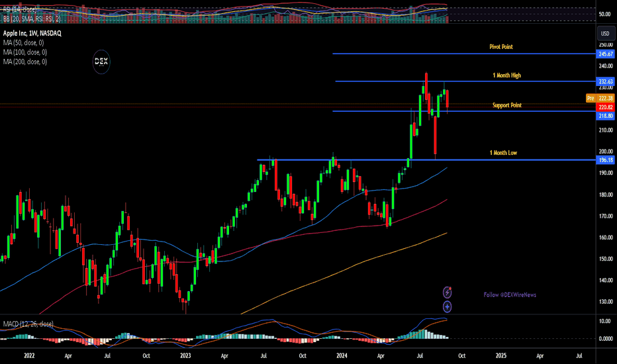
Task: Click the 150.00 price scale label
Action: 606,259
